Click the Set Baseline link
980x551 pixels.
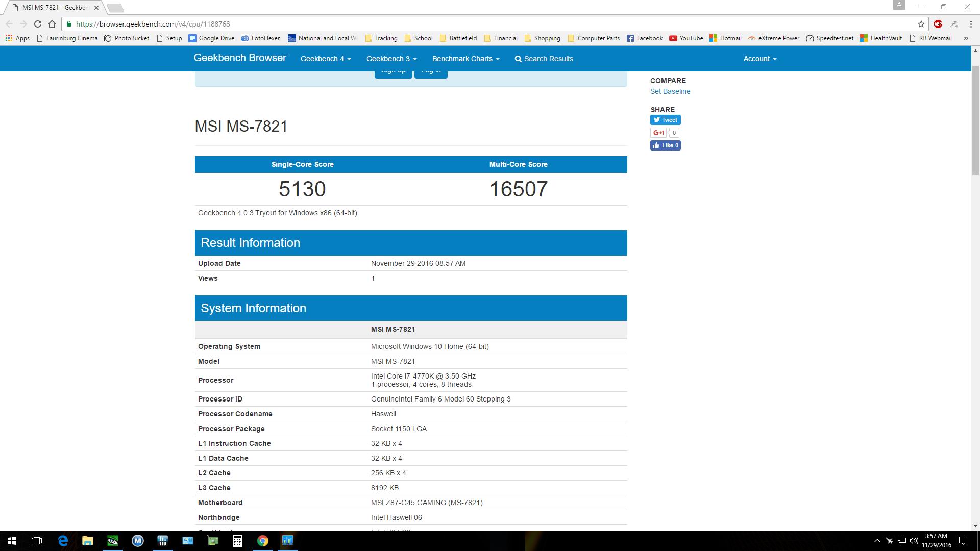[x=670, y=91]
